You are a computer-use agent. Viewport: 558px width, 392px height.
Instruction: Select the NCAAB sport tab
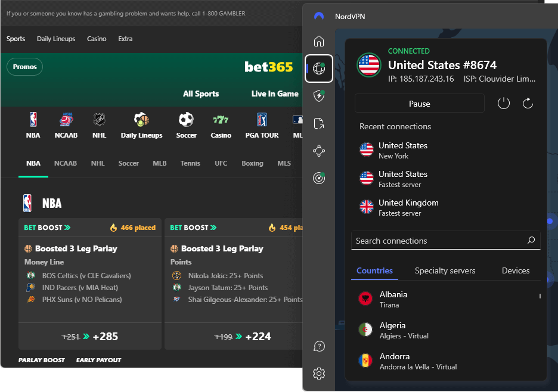click(66, 163)
